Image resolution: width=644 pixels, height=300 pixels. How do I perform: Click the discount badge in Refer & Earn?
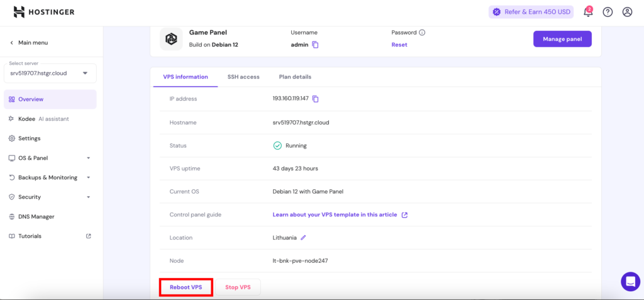pyautogui.click(x=497, y=12)
